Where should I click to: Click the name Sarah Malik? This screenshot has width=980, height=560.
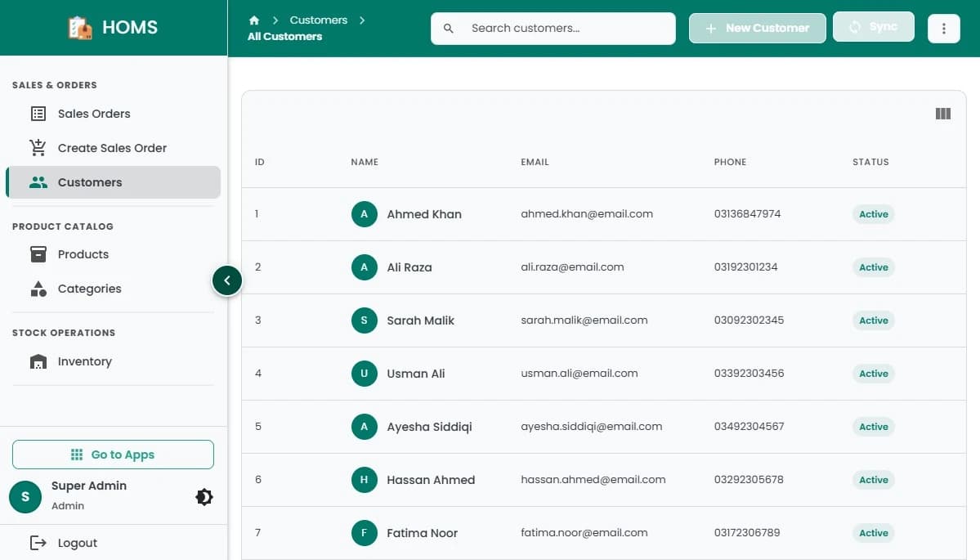pos(421,320)
